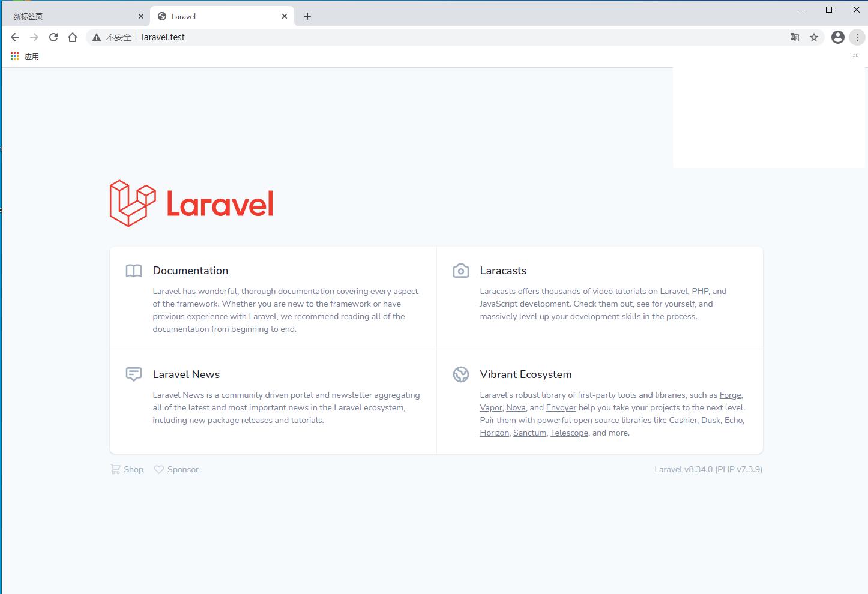Image resolution: width=868 pixels, height=594 pixels.
Task: Open the Horizon library link
Action: pos(495,433)
